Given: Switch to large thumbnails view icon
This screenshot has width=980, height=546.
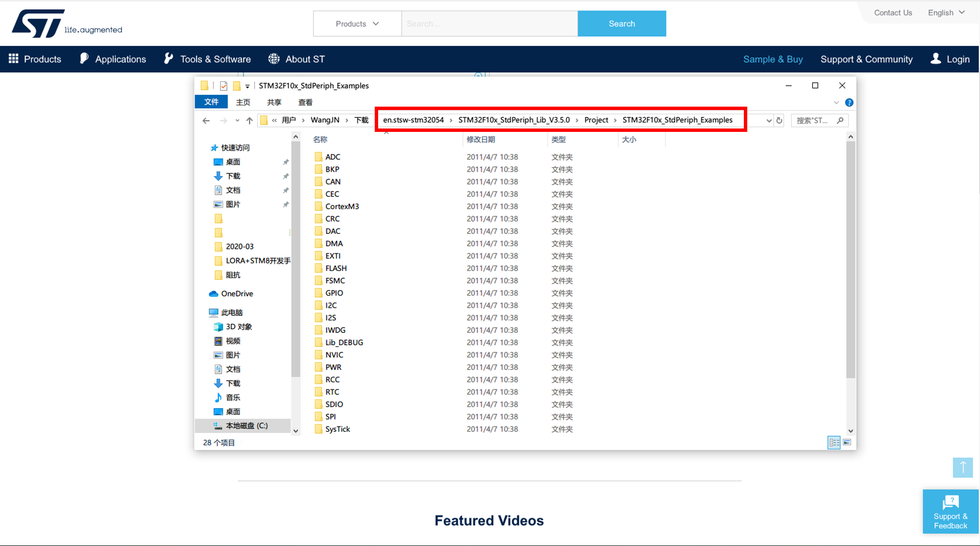Looking at the screenshot, I should (847, 442).
